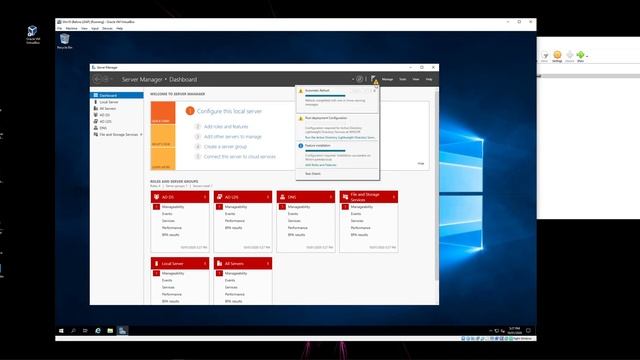Click BPA results in File and Storage tile

[x=359, y=235]
